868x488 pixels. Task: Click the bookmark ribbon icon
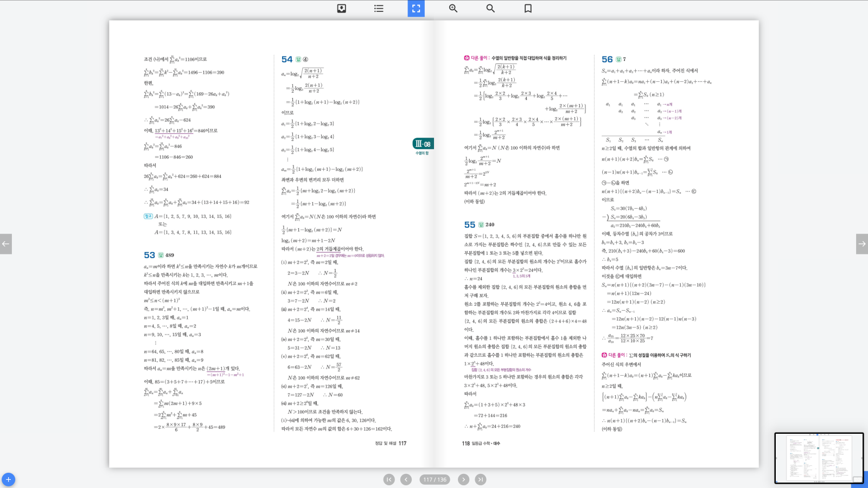(527, 8)
